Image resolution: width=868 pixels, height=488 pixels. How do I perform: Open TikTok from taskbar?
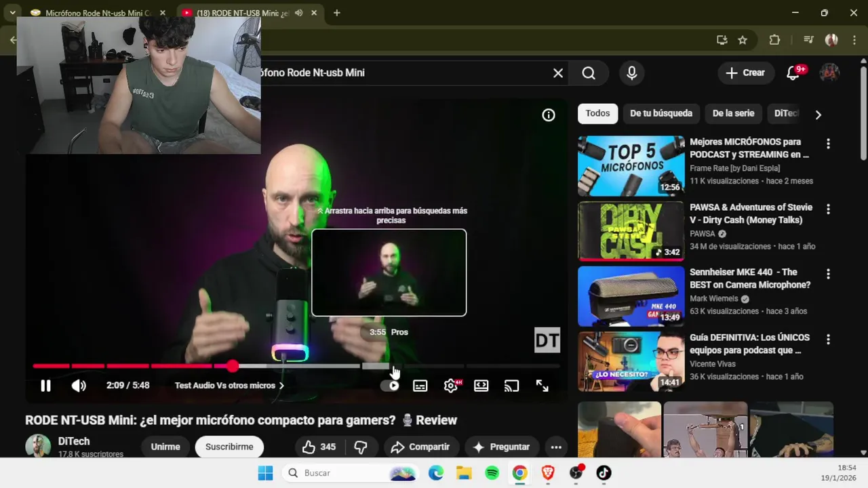[604, 473]
